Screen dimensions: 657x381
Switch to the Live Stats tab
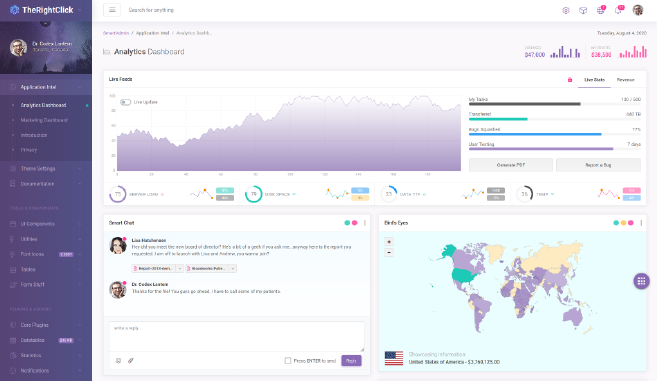click(x=594, y=80)
